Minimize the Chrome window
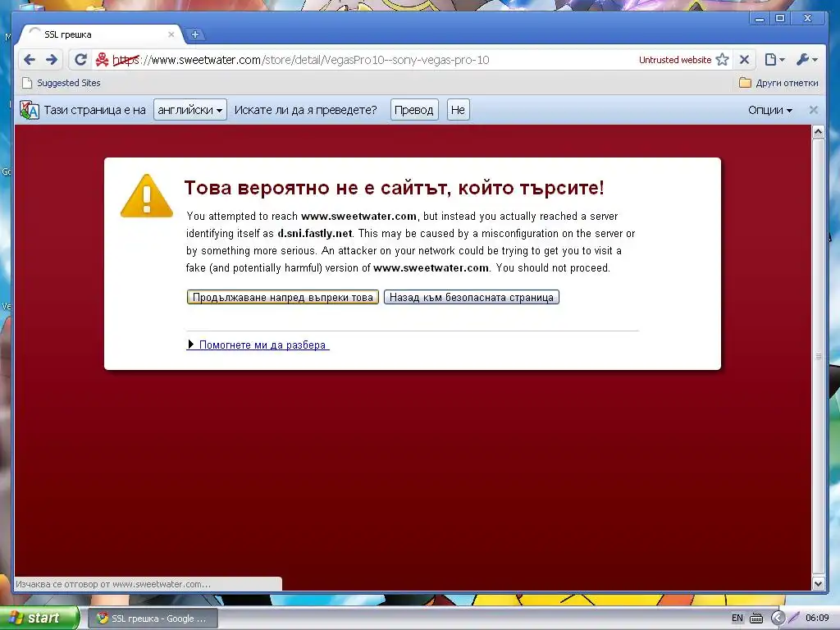The width and height of the screenshot is (840, 630). click(x=760, y=18)
